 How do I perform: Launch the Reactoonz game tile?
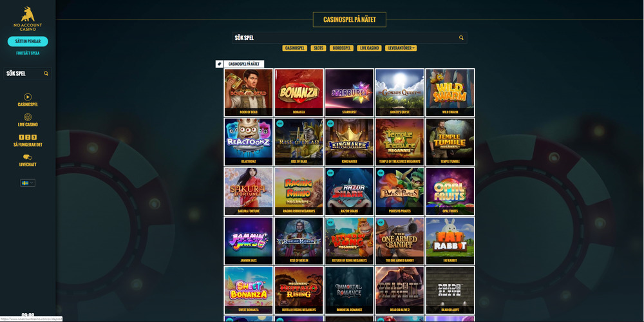[249, 142]
